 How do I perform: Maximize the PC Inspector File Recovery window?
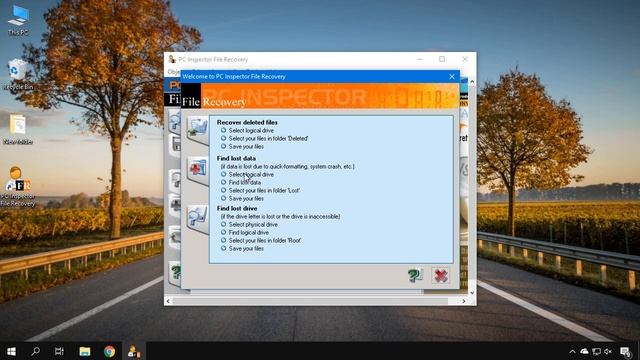pos(442,59)
